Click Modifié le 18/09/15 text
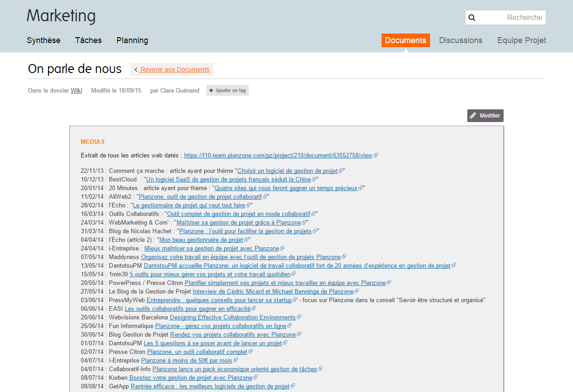 pos(116,90)
